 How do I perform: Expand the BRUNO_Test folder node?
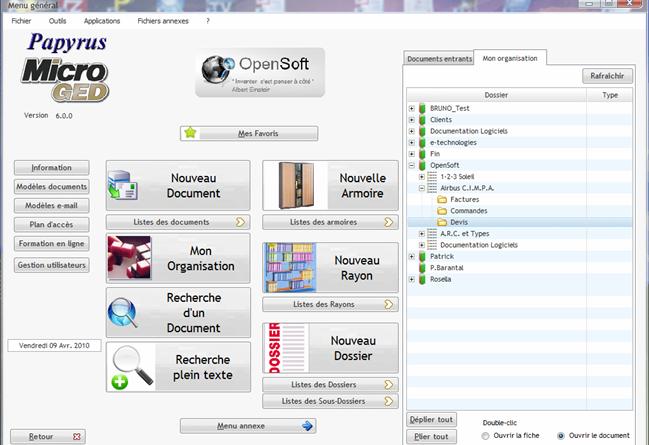[411, 107]
